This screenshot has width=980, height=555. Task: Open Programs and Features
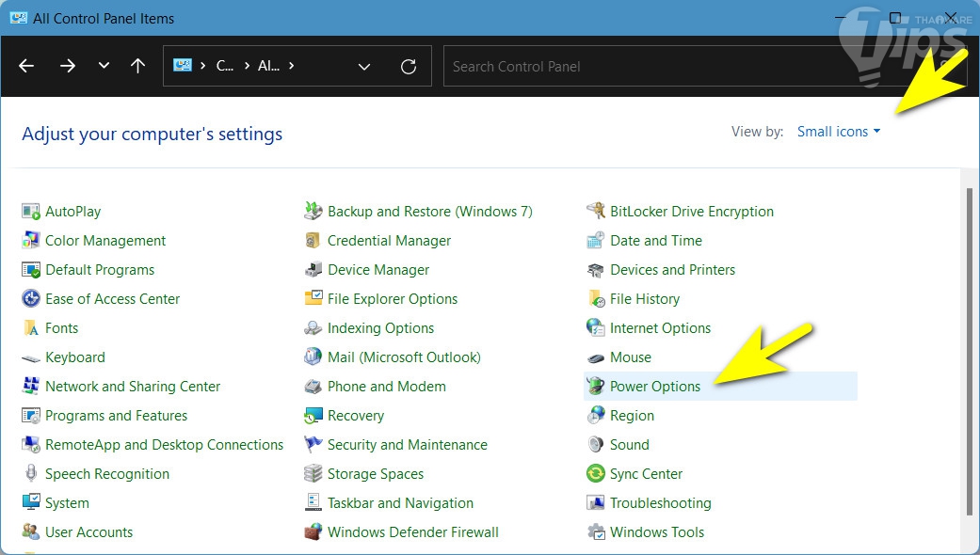pos(116,416)
